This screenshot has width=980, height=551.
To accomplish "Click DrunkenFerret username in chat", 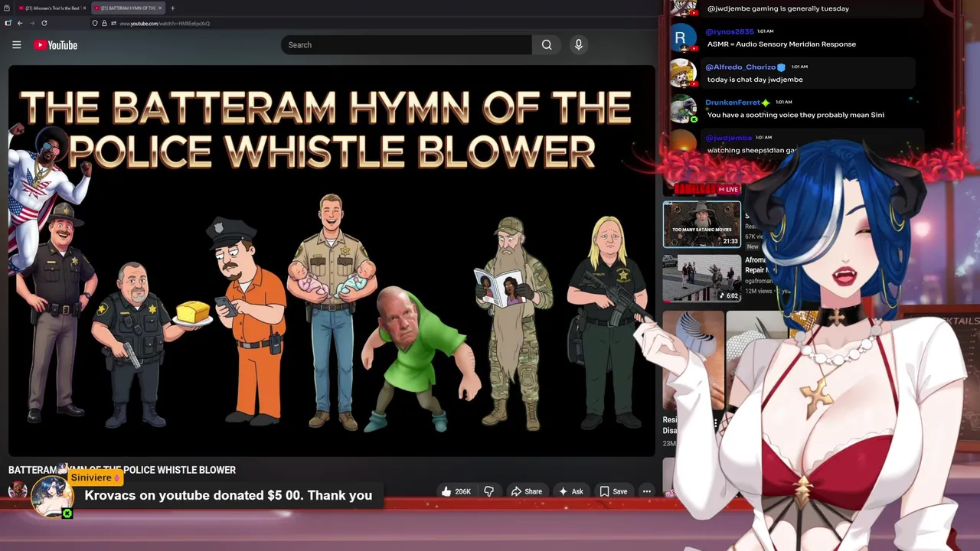I will tap(733, 102).
